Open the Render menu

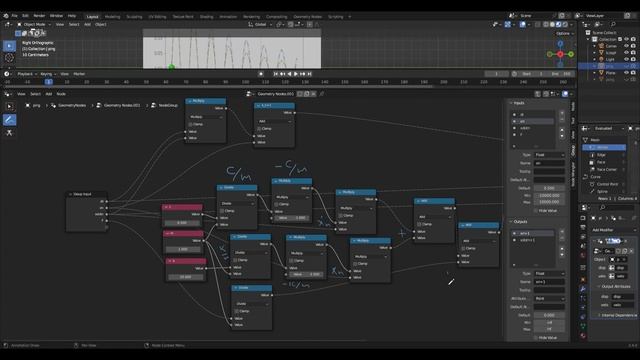click(39, 16)
